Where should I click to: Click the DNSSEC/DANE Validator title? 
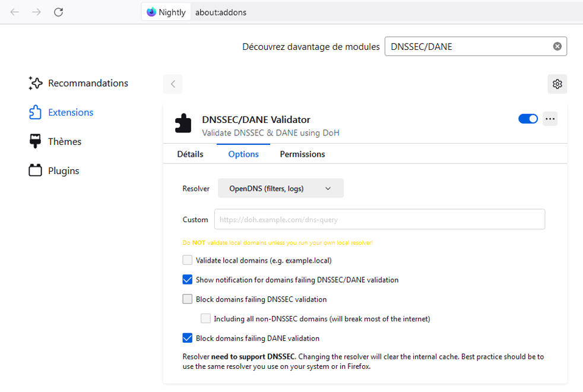[256, 120]
